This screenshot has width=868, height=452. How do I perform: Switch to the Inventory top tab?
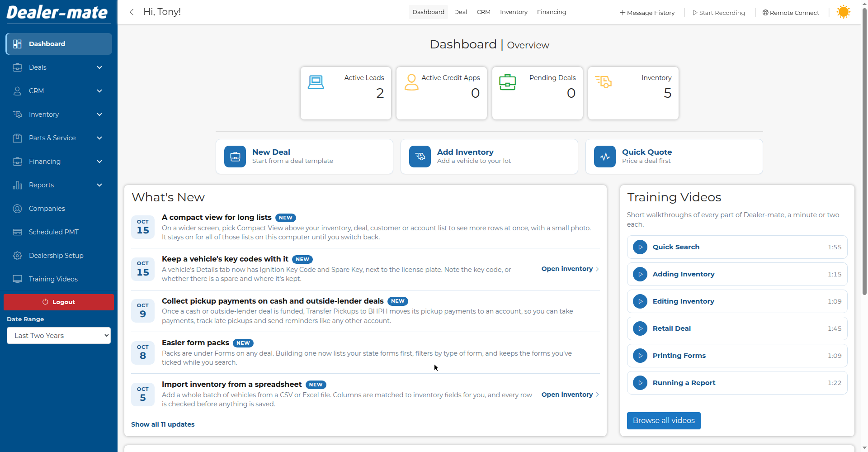(x=514, y=12)
